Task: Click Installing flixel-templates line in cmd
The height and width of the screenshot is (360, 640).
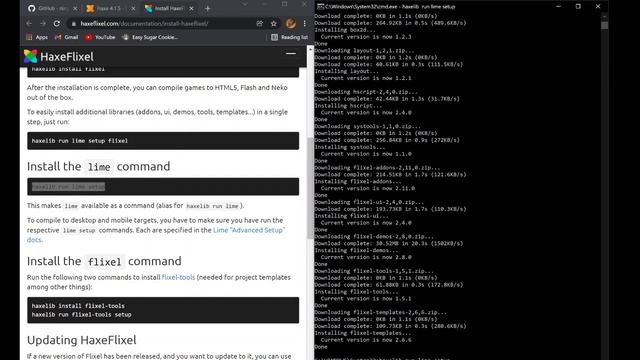Action: click(x=363, y=333)
